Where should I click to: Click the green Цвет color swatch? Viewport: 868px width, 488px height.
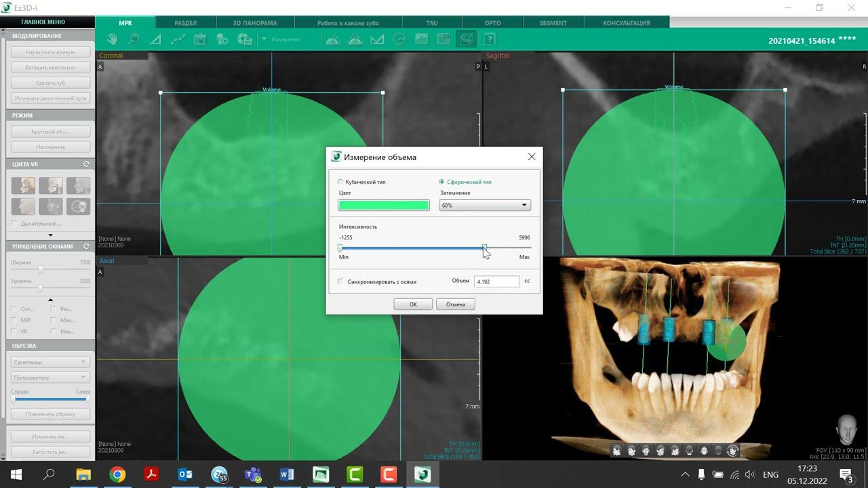tap(384, 205)
